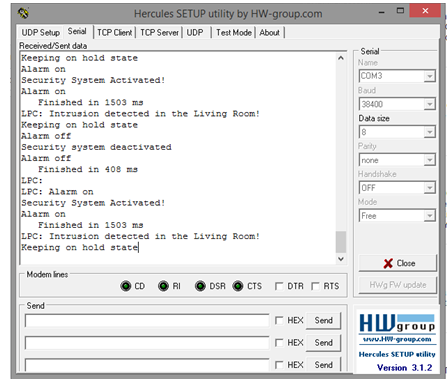The height and width of the screenshot is (384, 447).
Task: Open the About tab
Action: pos(269,33)
